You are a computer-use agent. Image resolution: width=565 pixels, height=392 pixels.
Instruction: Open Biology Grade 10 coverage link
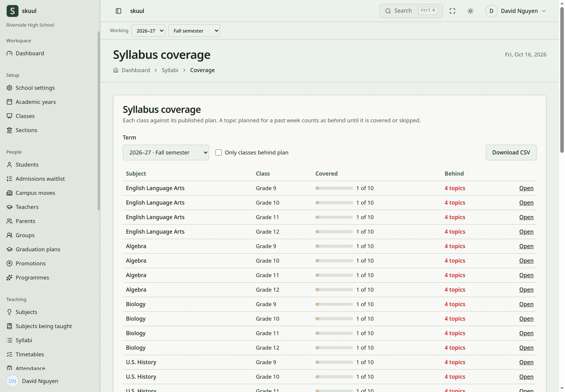tap(526, 318)
